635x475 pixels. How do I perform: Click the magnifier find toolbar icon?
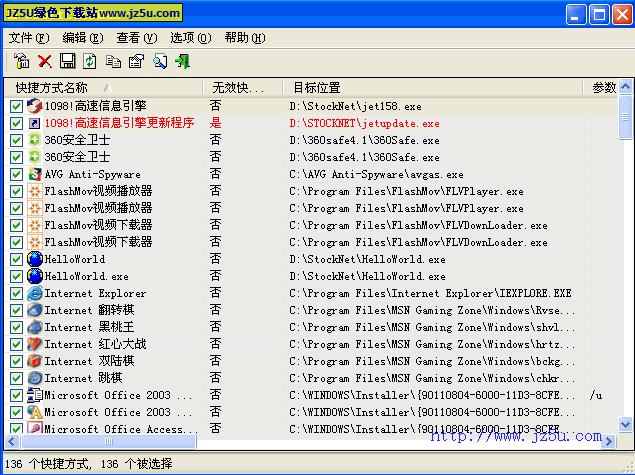[160, 62]
